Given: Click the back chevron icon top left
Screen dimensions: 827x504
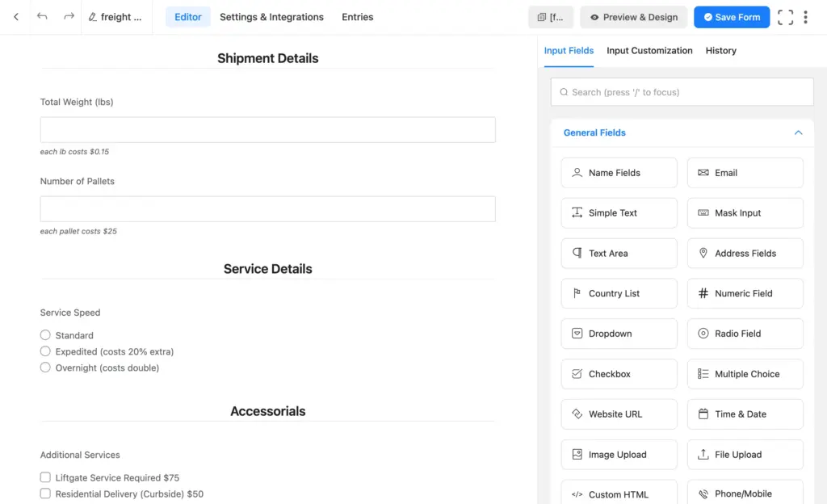Looking at the screenshot, I should (x=16, y=16).
